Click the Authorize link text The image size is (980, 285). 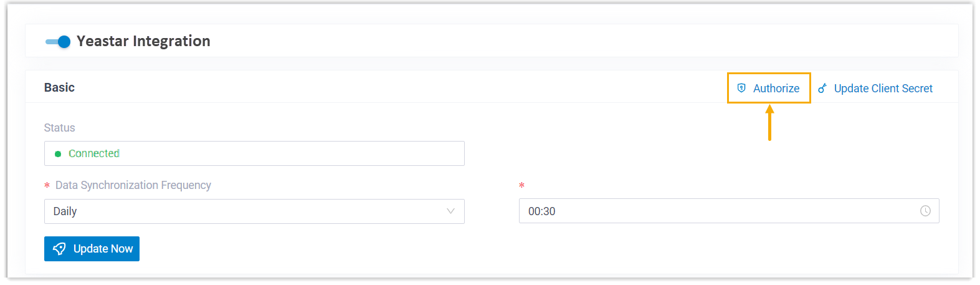(x=776, y=89)
